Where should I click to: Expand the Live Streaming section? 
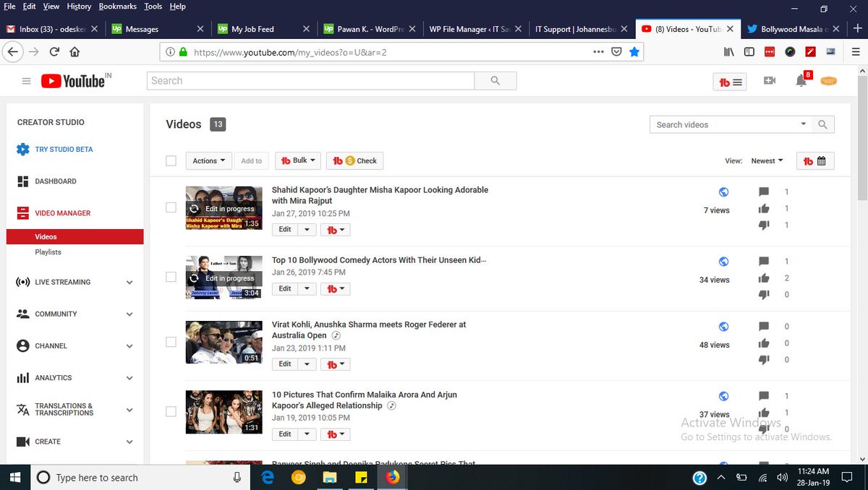(x=129, y=283)
